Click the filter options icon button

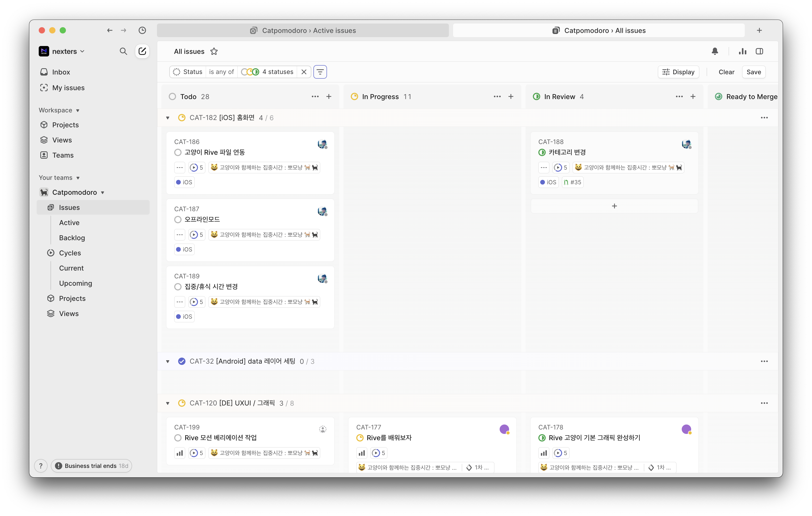[320, 72]
